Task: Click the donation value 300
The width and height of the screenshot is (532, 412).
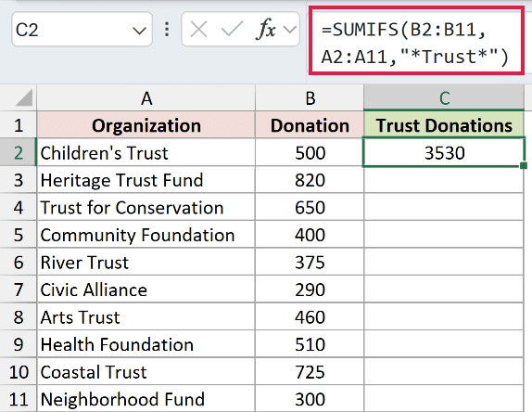Action: (310, 399)
